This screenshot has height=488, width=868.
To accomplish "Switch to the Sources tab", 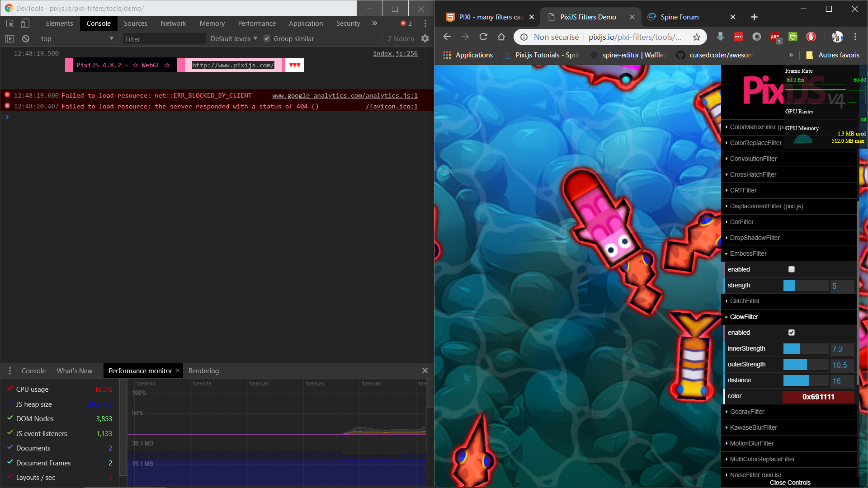I will (135, 23).
